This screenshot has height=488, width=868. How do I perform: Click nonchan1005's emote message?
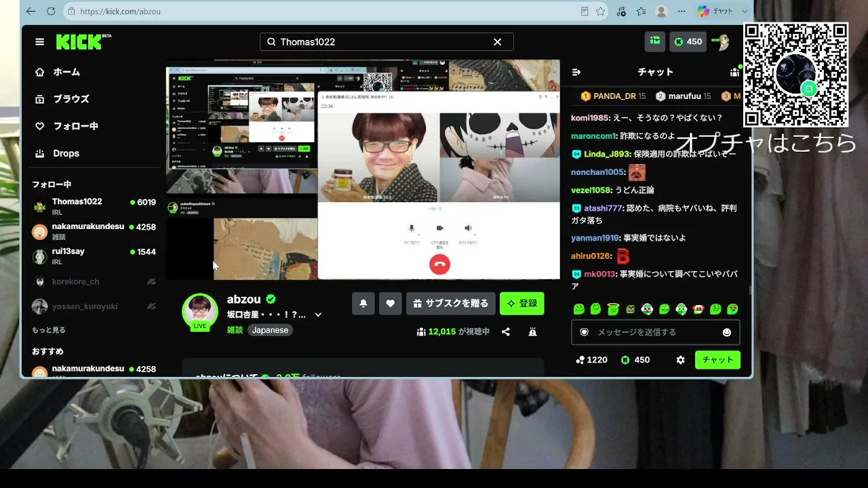pos(637,172)
